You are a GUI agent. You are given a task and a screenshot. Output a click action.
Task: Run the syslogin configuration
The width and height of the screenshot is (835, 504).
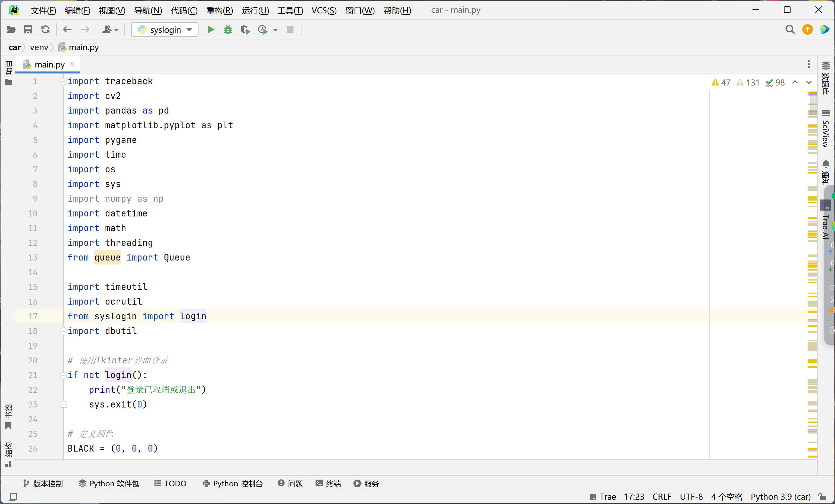pyautogui.click(x=211, y=30)
